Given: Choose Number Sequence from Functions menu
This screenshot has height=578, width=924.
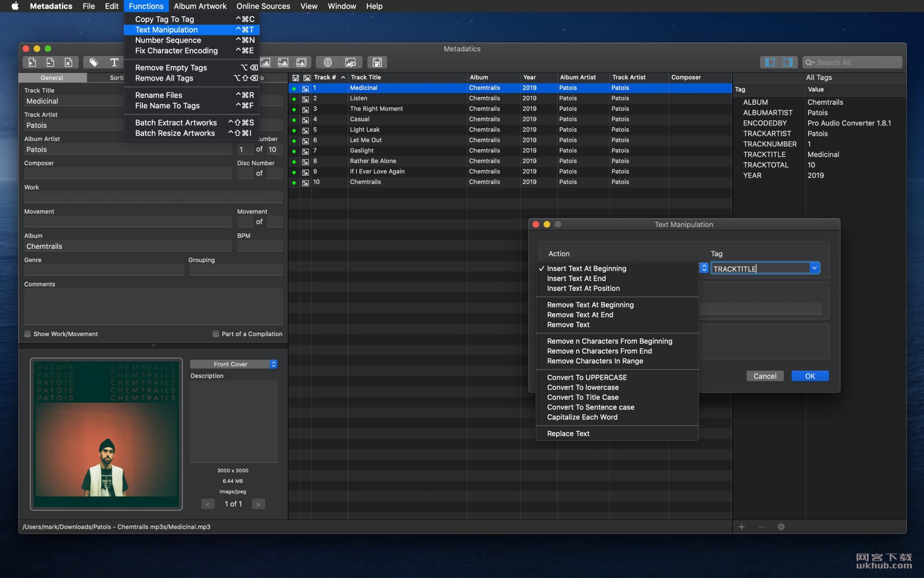Looking at the screenshot, I should click(x=192, y=40).
